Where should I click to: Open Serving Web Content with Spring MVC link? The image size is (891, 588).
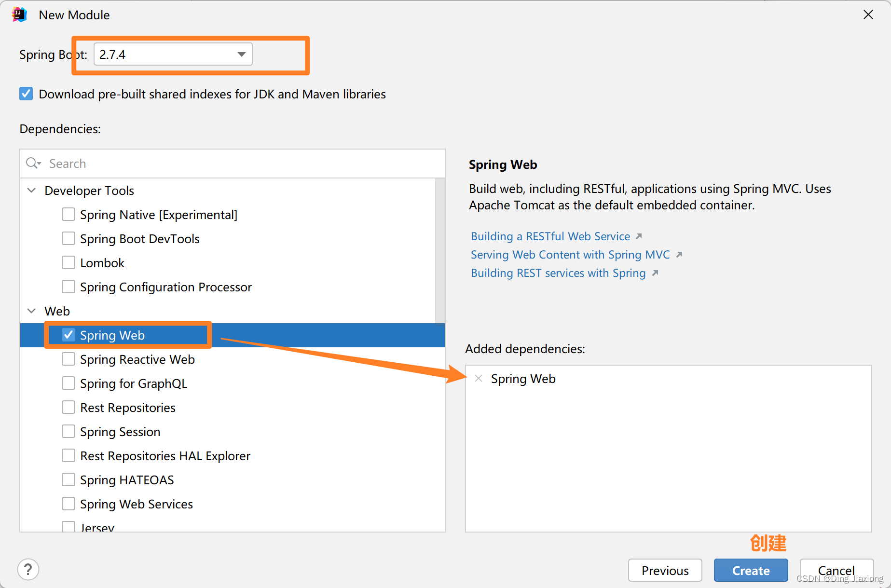pos(570,255)
